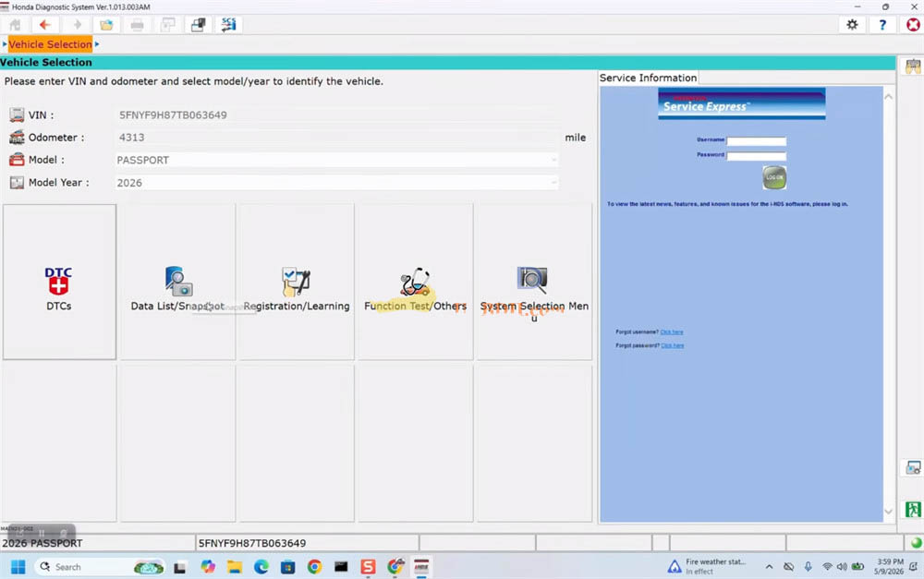
Task: Click the SCS mode toolbar icon
Action: 228,25
